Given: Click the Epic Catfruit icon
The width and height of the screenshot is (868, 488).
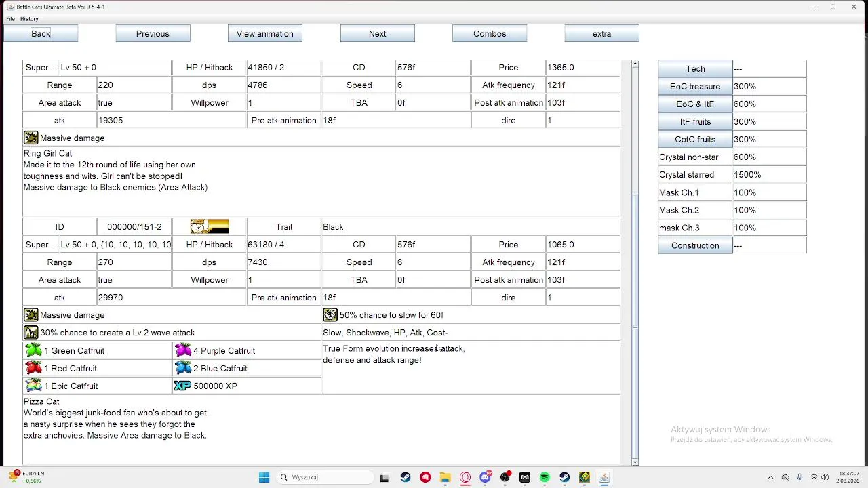Looking at the screenshot, I should point(33,386).
